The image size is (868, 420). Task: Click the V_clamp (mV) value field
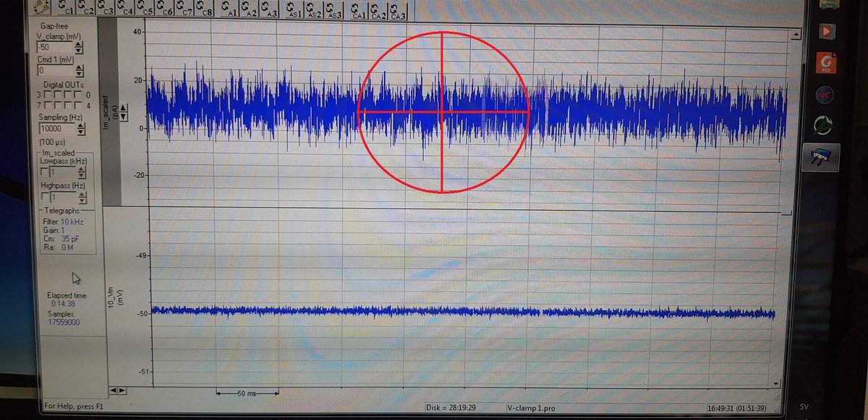(56, 48)
